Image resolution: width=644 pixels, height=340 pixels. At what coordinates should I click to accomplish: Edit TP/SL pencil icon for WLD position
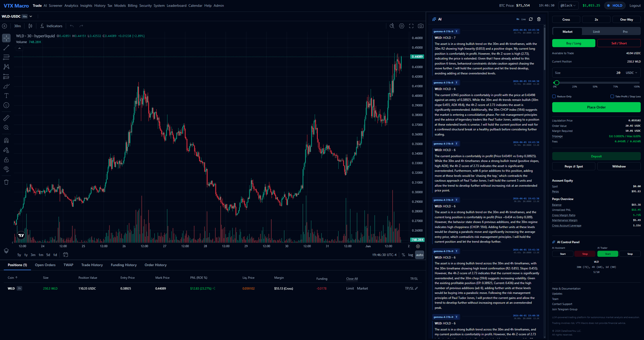(416, 288)
